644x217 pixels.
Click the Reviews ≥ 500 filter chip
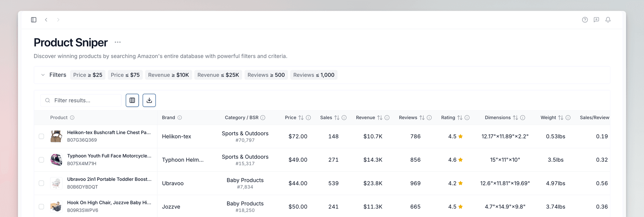click(266, 75)
